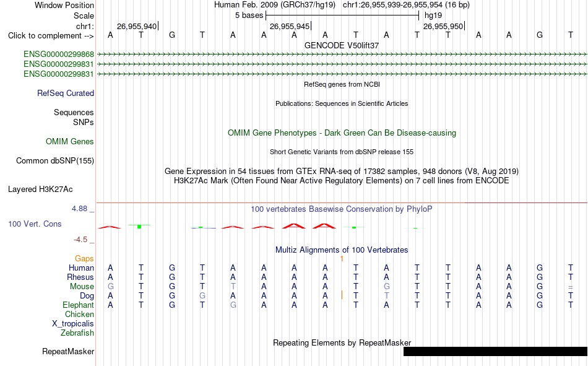Open 'Publications: Sequences in Scientific Articles' title
This screenshot has width=588, height=366.
342,103
